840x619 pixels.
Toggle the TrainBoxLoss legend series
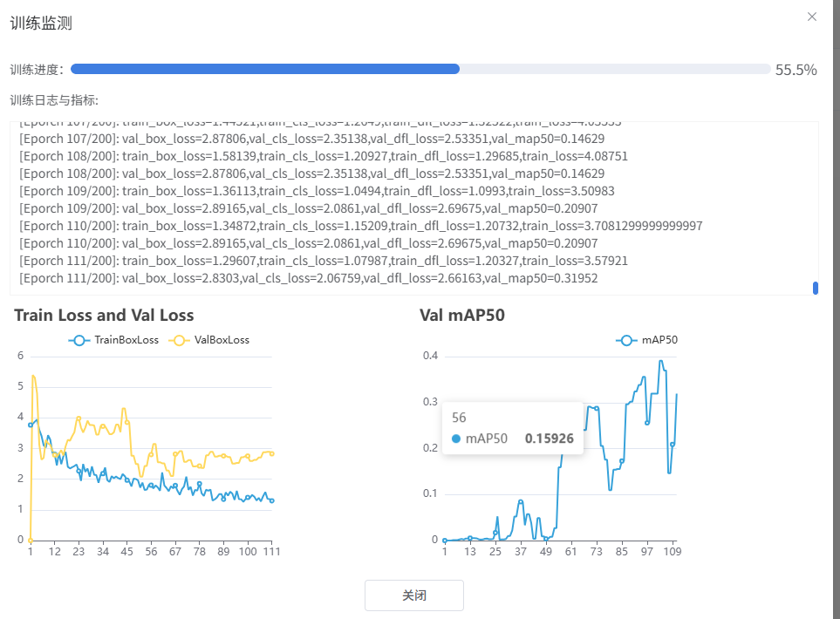pos(114,340)
